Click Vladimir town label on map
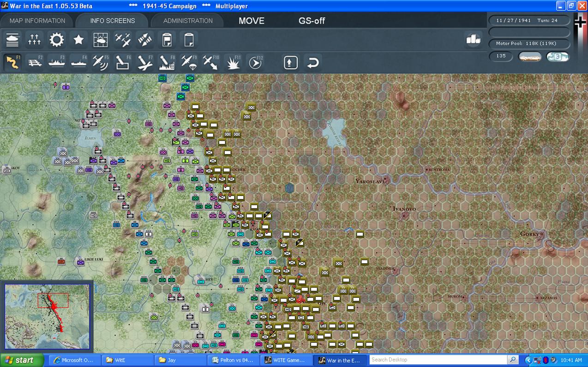Screen dimensions: 588x367 tap(384, 268)
